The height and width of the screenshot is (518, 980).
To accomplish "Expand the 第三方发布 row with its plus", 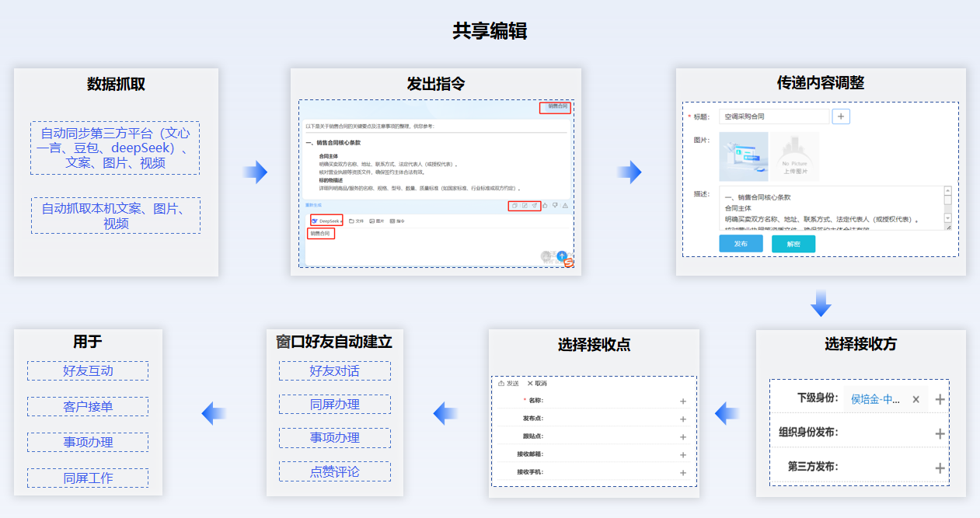I will 940,468.
